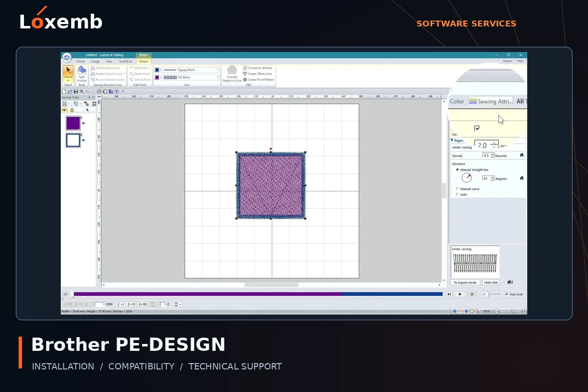
Task: Click the Save disk icon
Action: [x=76, y=91]
